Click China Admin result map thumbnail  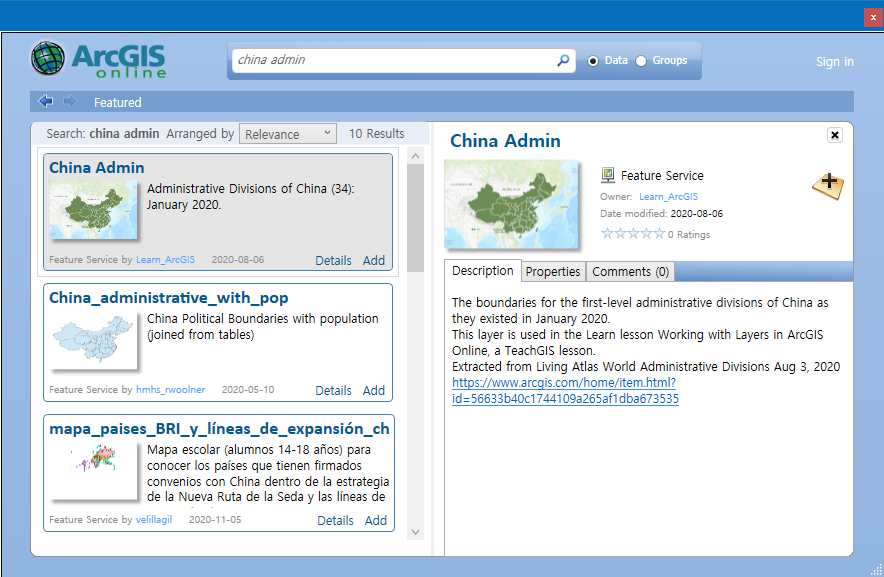pyautogui.click(x=93, y=209)
